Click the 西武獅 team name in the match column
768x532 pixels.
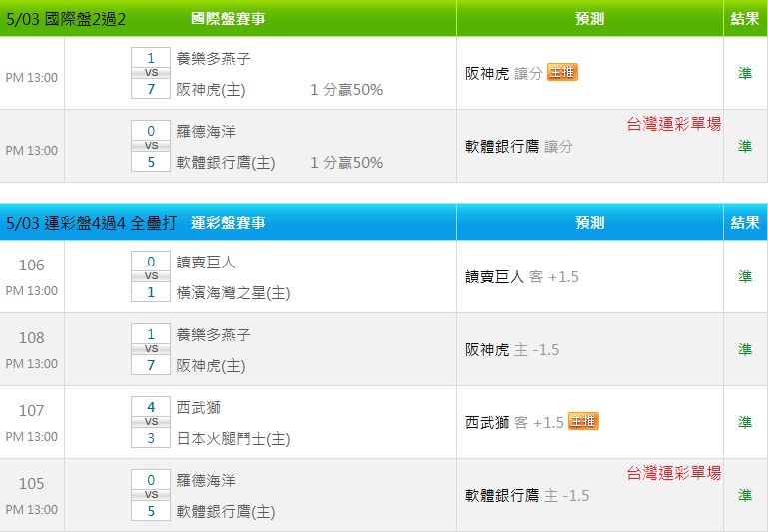click(x=199, y=407)
